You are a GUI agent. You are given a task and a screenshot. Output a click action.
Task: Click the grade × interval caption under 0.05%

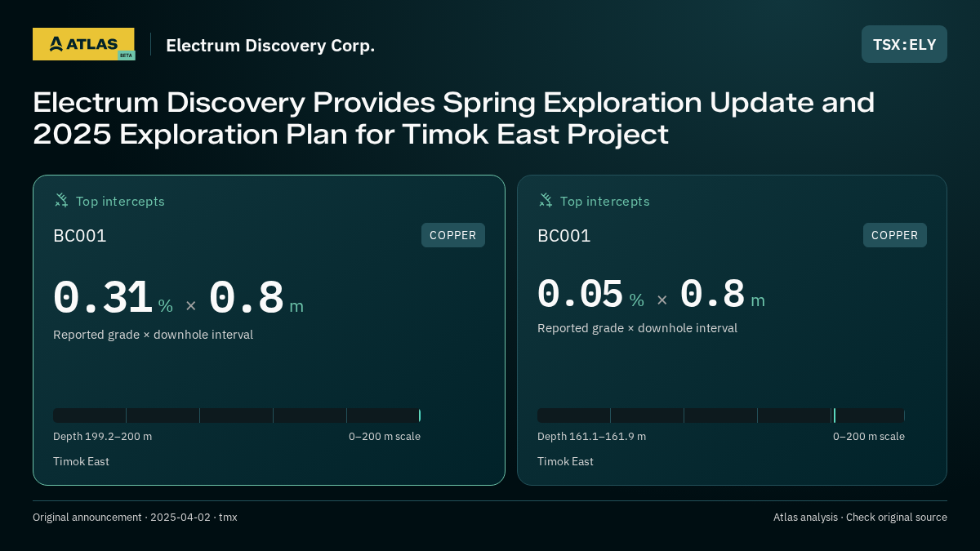(x=637, y=328)
